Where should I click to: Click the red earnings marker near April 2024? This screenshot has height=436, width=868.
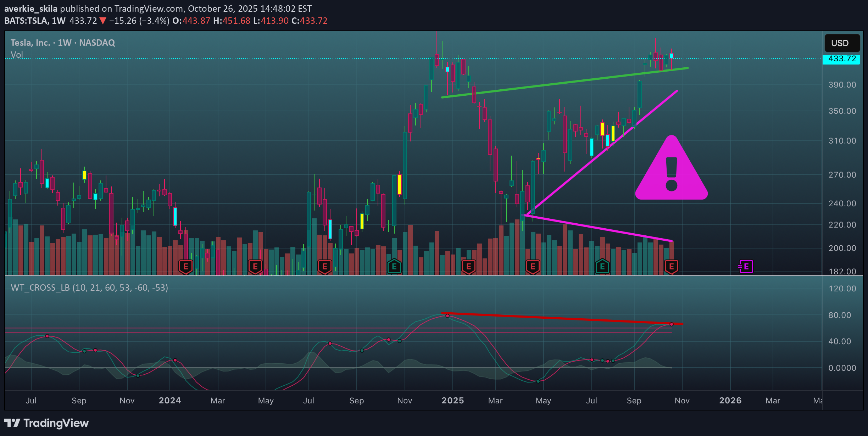click(x=255, y=267)
